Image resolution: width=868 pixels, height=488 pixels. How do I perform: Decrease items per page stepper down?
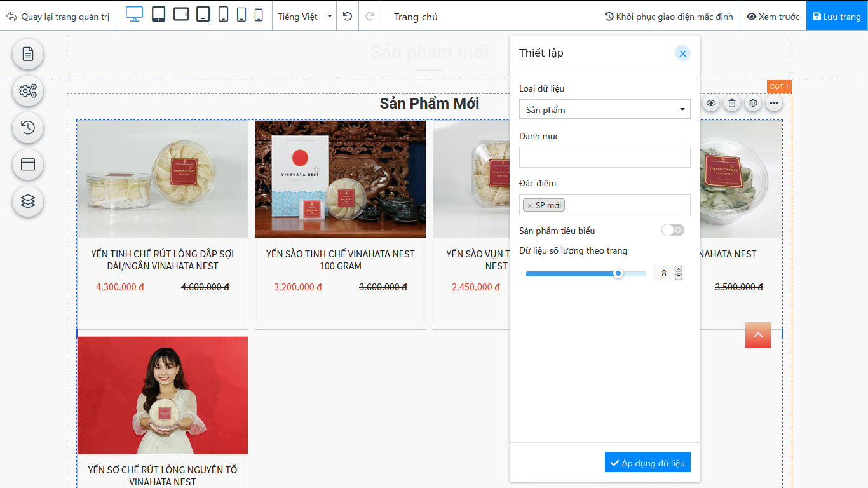point(679,276)
